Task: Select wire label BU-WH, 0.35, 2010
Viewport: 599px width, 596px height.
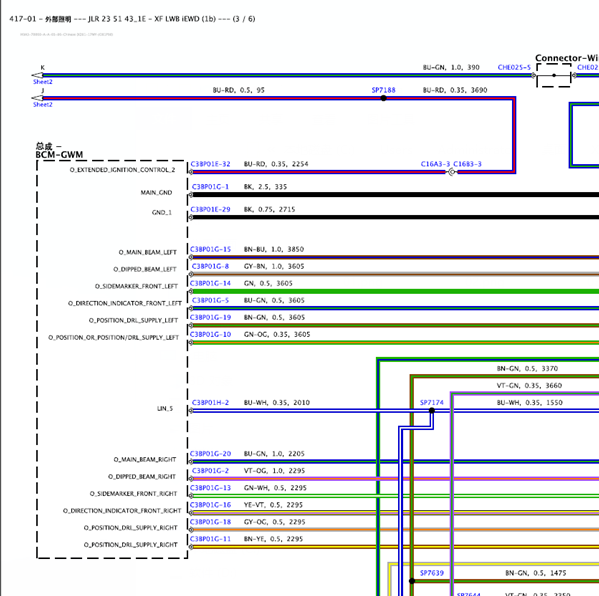Action: click(277, 402)
